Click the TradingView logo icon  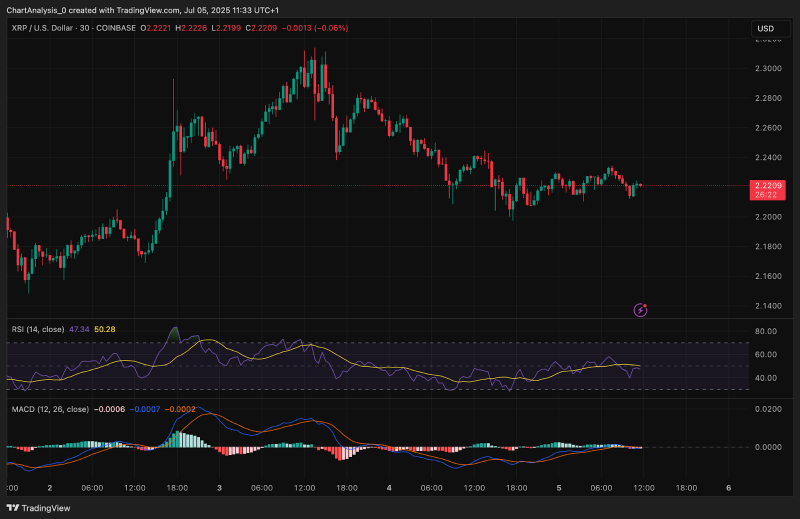pyautogui.click(x=13, y=508)
